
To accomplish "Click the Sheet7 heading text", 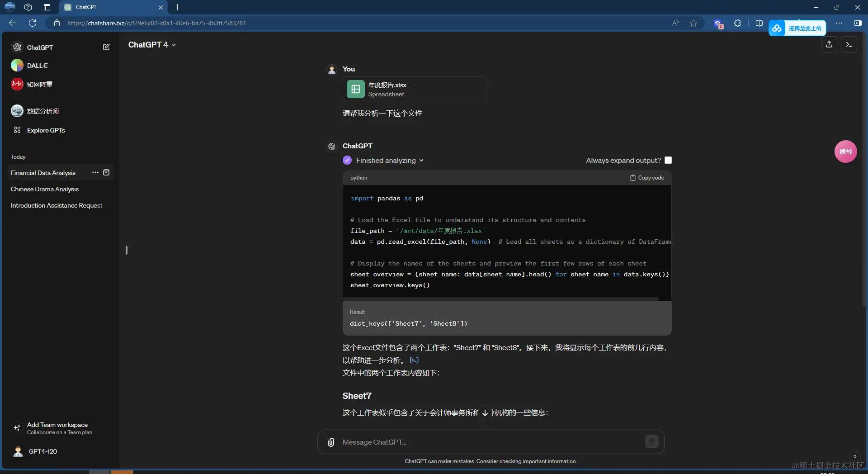I will click(357, 396).
